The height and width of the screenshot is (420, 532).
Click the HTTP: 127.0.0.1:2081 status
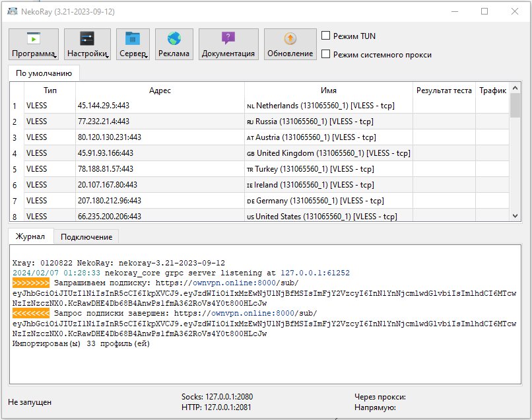pos(216,407)
